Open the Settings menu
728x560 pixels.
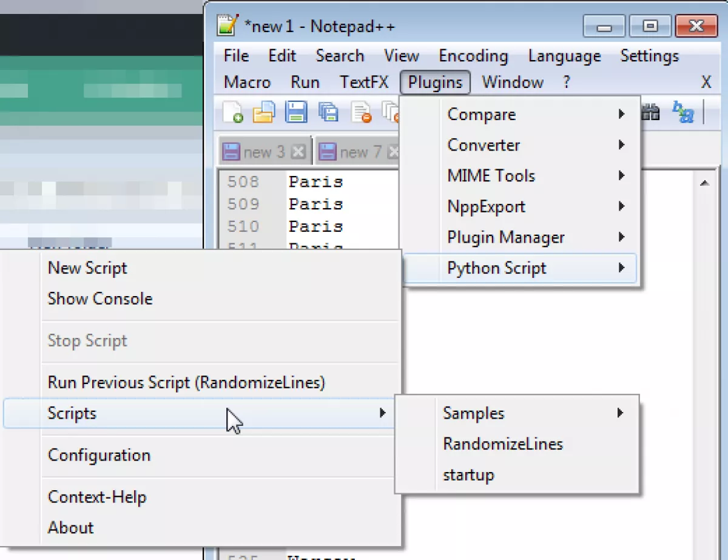tap(649, 56)
